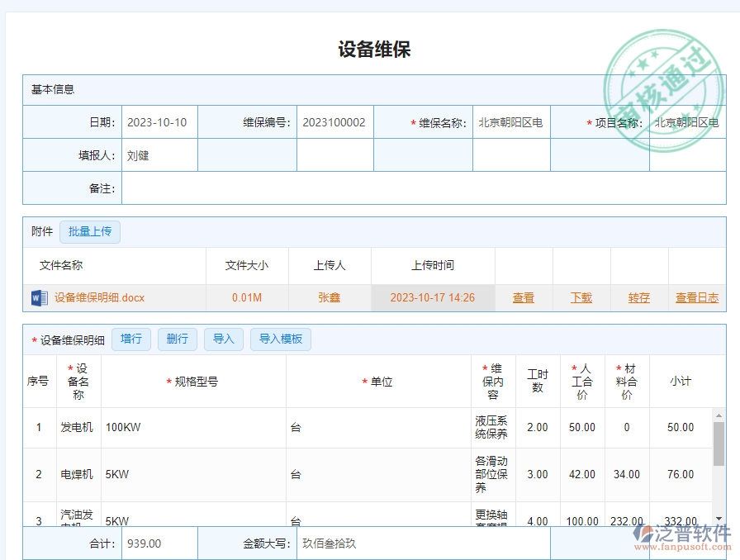This screenshot has width=740, height=560.
Task: Click 批量上传 to batch upload attachments
Action: coord(90,232)
